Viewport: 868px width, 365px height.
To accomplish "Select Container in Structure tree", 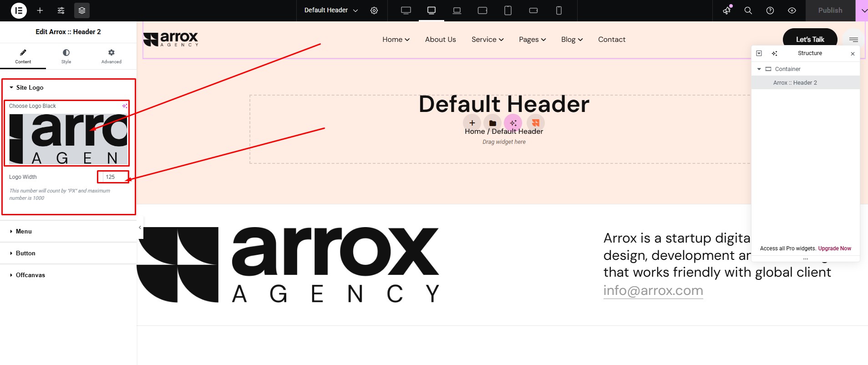I will tap(787, 69).
